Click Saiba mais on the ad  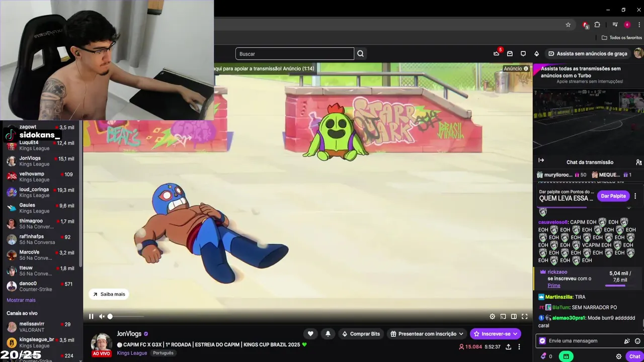[x=109, y=294]
